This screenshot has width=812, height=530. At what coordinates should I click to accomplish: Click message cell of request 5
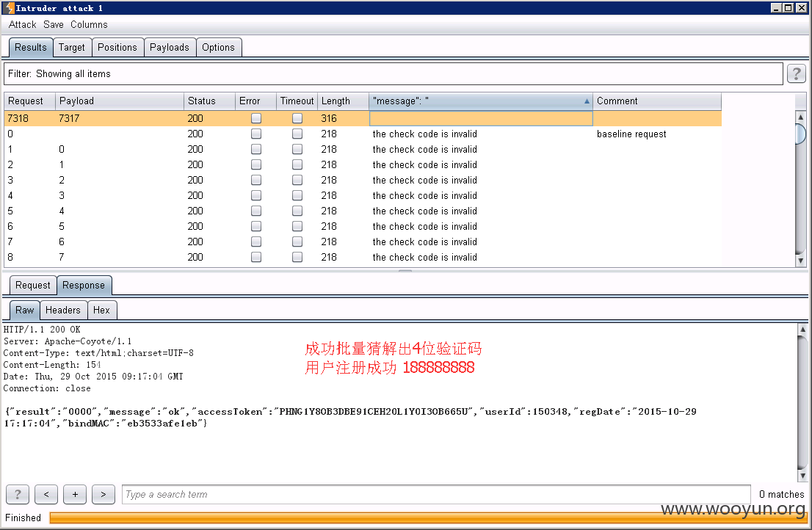[x=481, y=211]
